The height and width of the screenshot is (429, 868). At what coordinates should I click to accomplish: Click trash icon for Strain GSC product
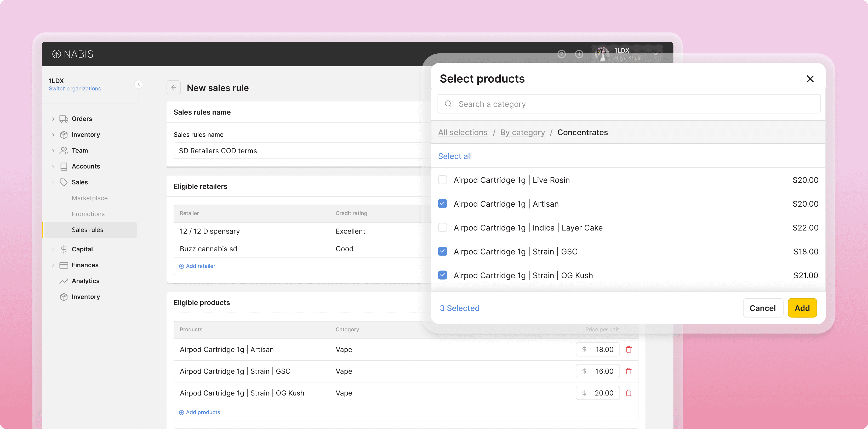[629, 371]
